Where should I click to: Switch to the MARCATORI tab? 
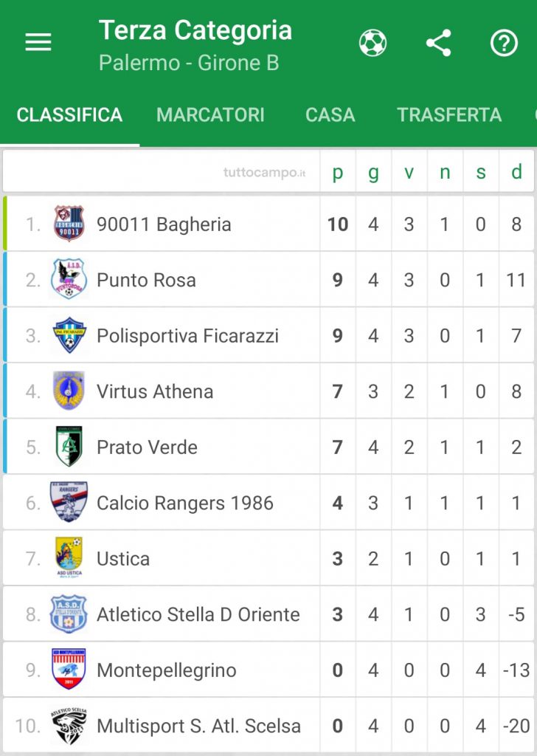click(210, 115)
